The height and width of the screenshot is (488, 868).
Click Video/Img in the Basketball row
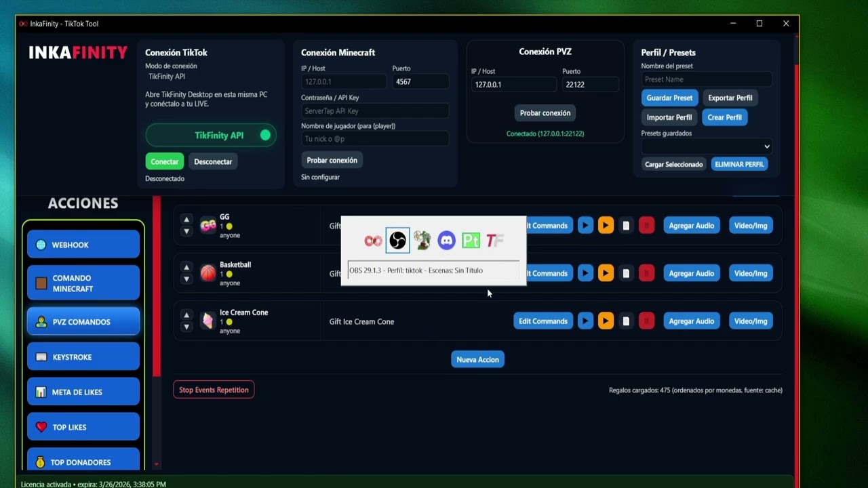pyautogui.click(x=751, y=273)
